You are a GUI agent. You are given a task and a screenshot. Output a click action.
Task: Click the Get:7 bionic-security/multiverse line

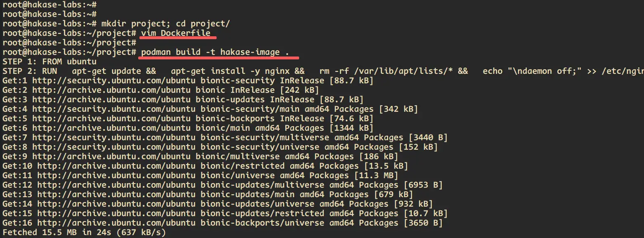point(225,138)
